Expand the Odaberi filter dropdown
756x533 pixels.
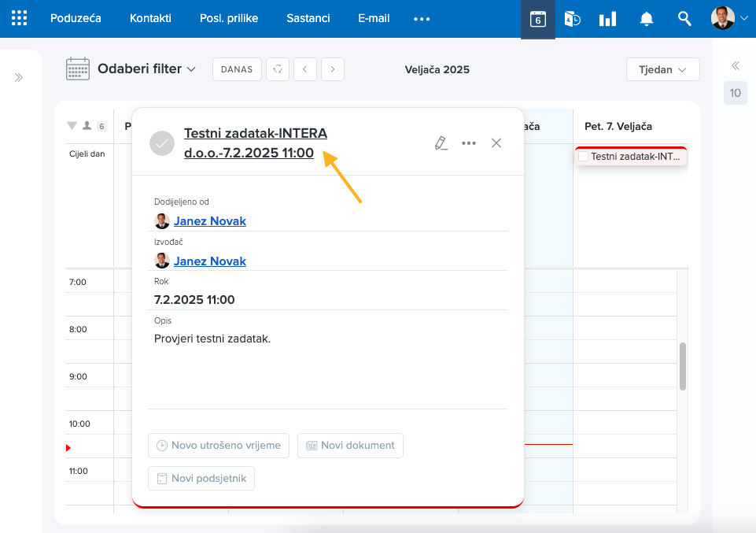(x=146, y=69)
